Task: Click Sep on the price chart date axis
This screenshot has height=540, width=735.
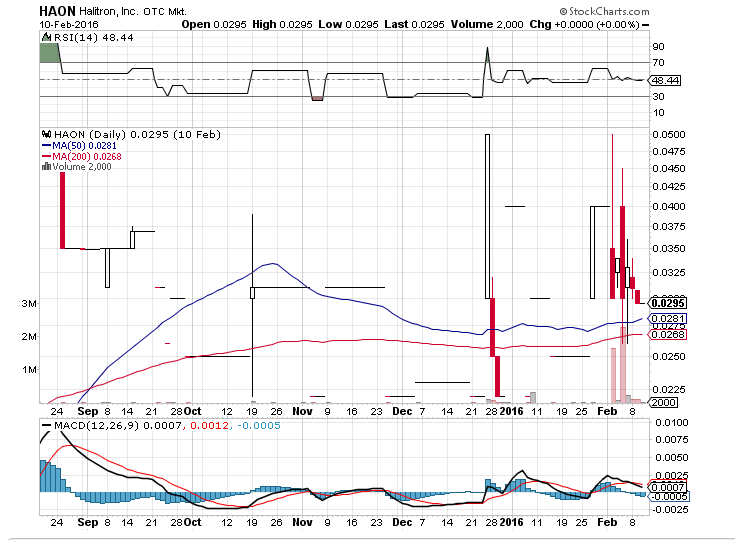Action: coord(88,412)
